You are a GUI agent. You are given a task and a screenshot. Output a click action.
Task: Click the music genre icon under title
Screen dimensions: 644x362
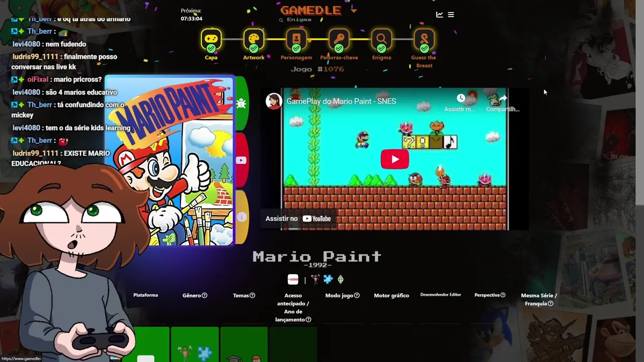point(315,280)
